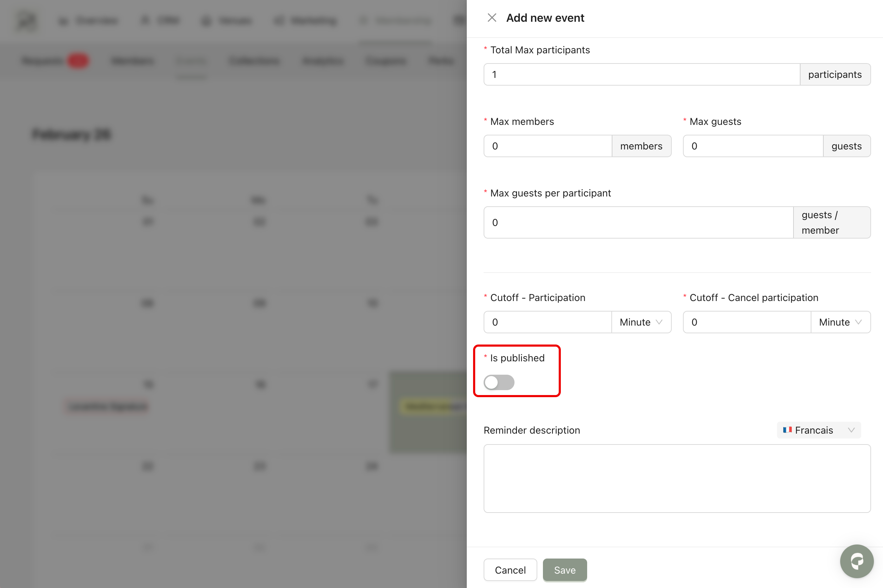Expand the Francais language selector
Viewport: 883px width, 588px height.
(x=819, y=430)
